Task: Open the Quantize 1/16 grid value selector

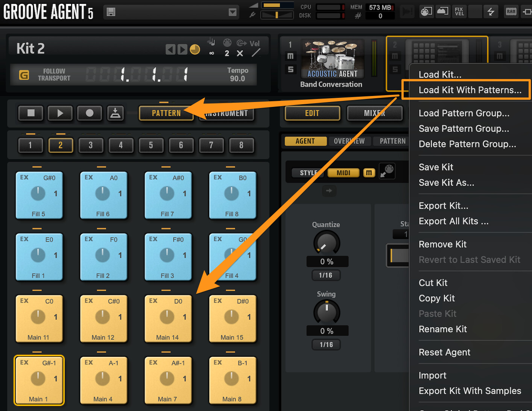Action: (x=326, y=275)
